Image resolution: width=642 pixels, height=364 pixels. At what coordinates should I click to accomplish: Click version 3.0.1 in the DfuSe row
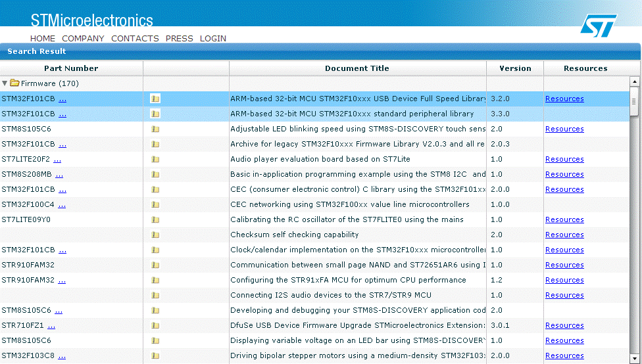click(500, 325)
